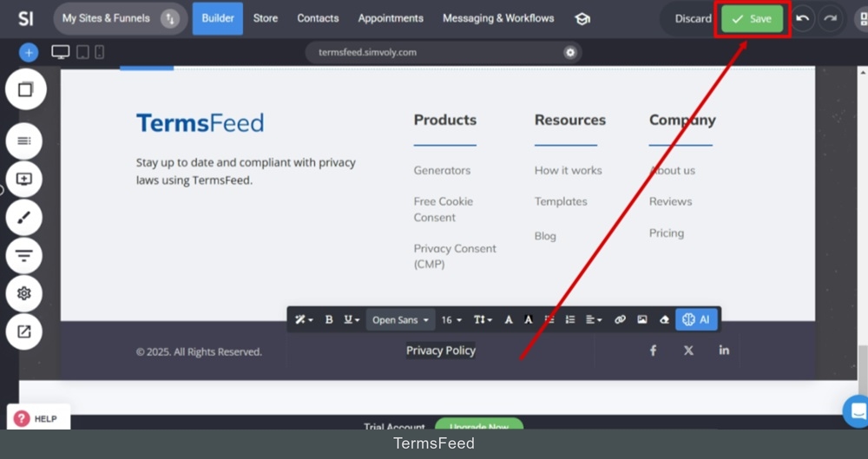Click the Free Cookie Consent link
868x459 pixels.
444,209
